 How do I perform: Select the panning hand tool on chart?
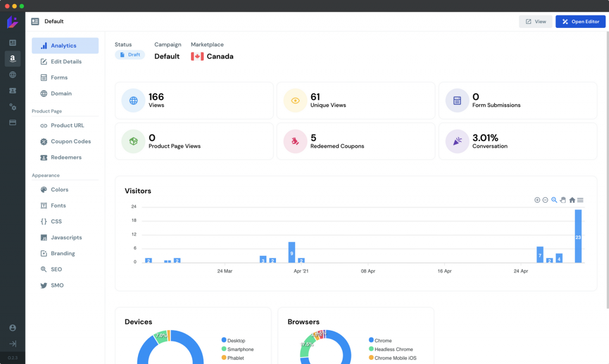click(x=563, y=200)
